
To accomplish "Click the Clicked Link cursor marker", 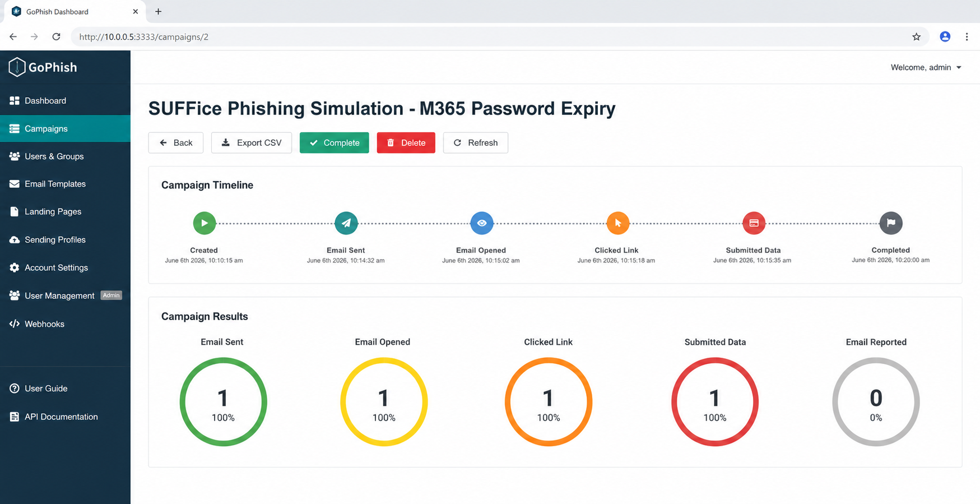I will (x=618, y=223).
